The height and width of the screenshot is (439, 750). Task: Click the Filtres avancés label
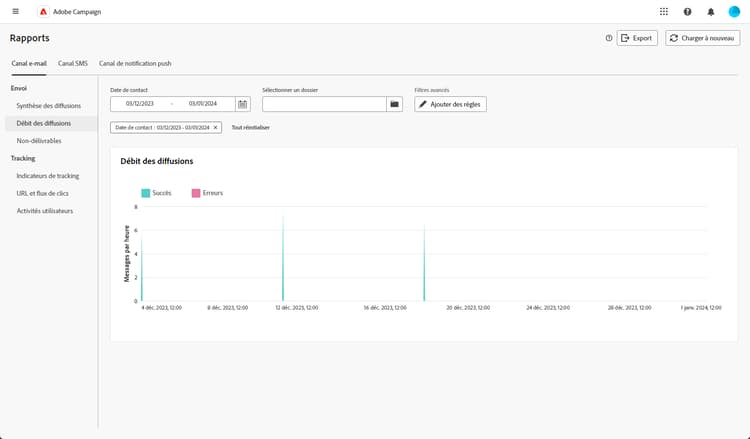point(432,90)
